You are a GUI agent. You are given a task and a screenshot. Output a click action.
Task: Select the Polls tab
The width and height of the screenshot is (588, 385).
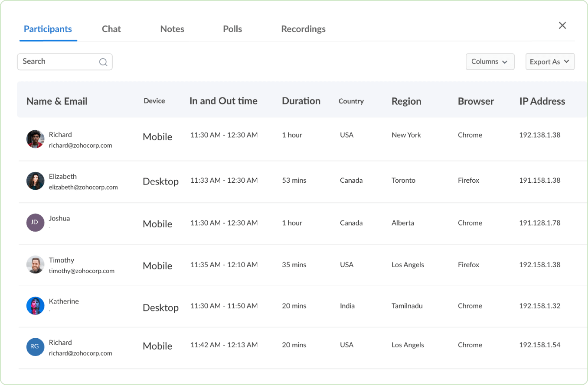[232, 29]
